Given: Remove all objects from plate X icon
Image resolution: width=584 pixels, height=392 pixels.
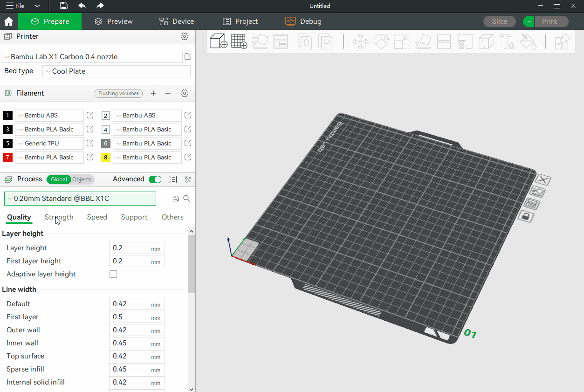Looking at the screenshot, I should (543, 180).
